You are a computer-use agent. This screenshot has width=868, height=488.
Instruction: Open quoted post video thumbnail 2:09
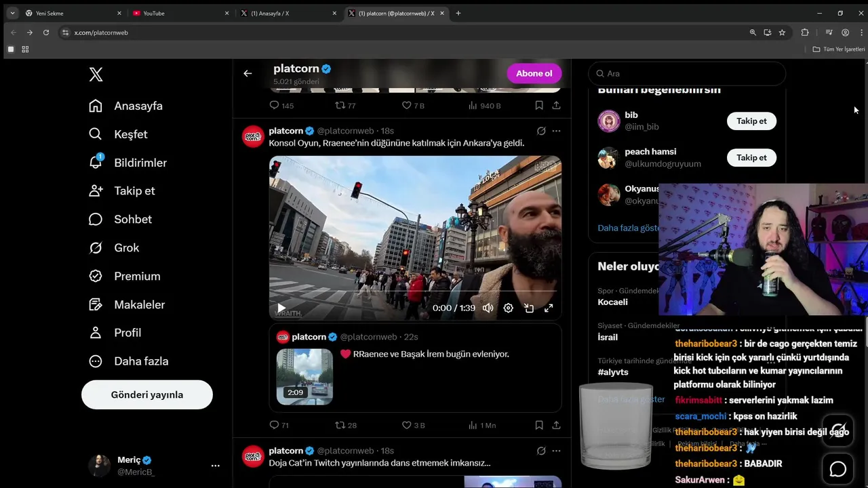(304, 376)
